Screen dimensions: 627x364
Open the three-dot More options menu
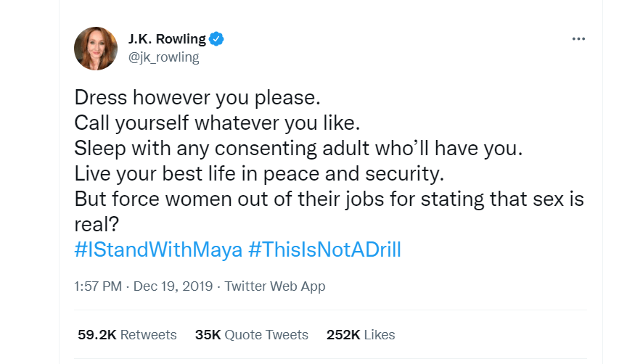point(578,39)
